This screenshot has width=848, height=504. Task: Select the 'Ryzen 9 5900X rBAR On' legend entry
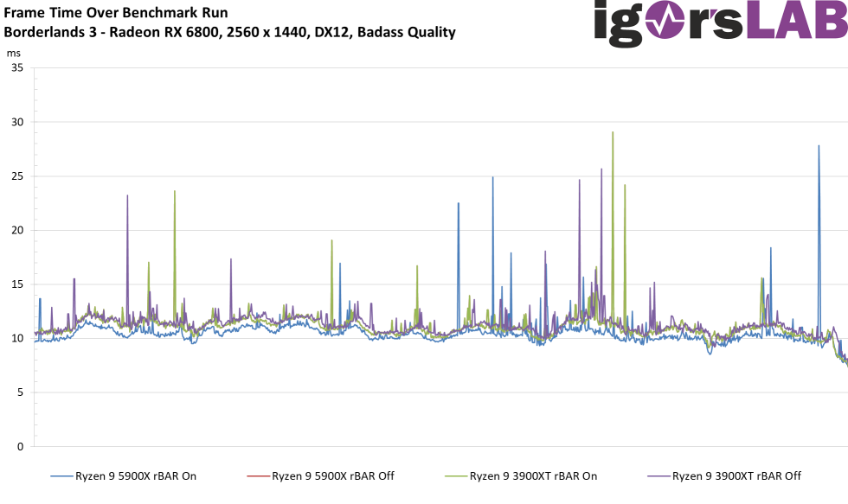tap(123, 476)
